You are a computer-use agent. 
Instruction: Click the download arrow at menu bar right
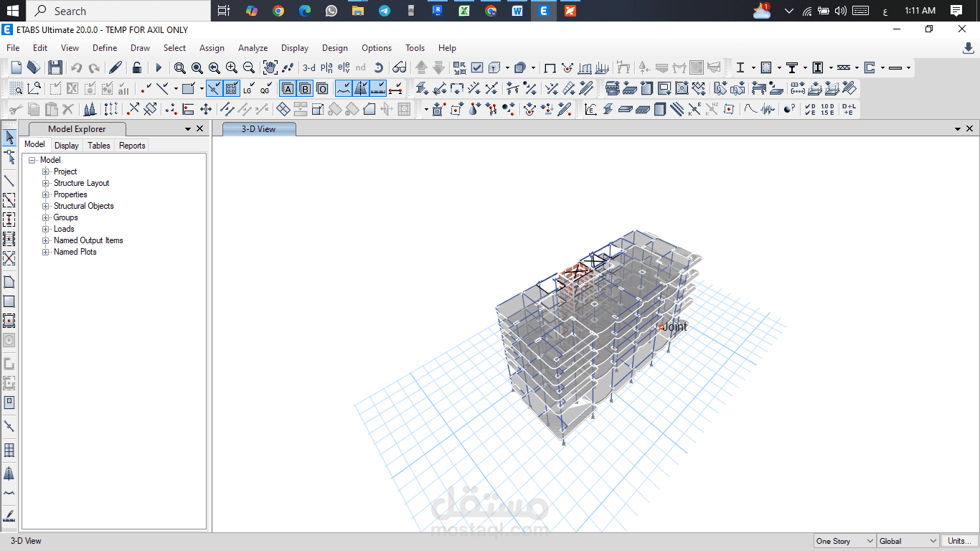(968, 48)
